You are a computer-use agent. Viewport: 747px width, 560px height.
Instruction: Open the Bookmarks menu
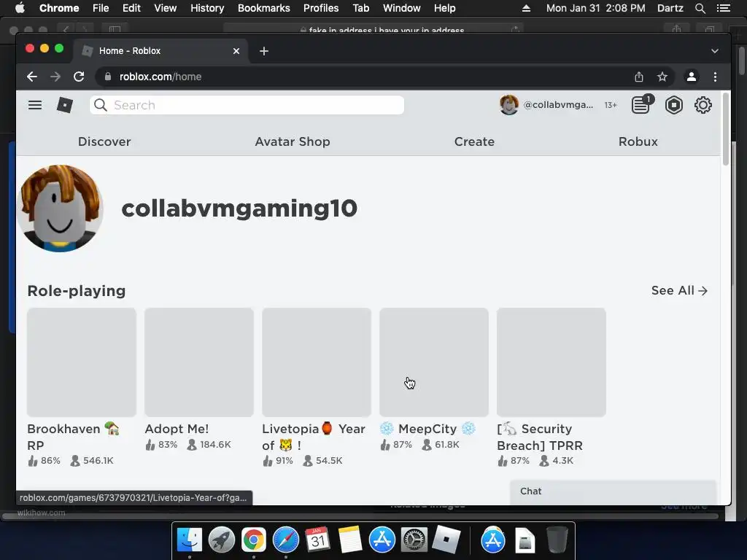264,8
